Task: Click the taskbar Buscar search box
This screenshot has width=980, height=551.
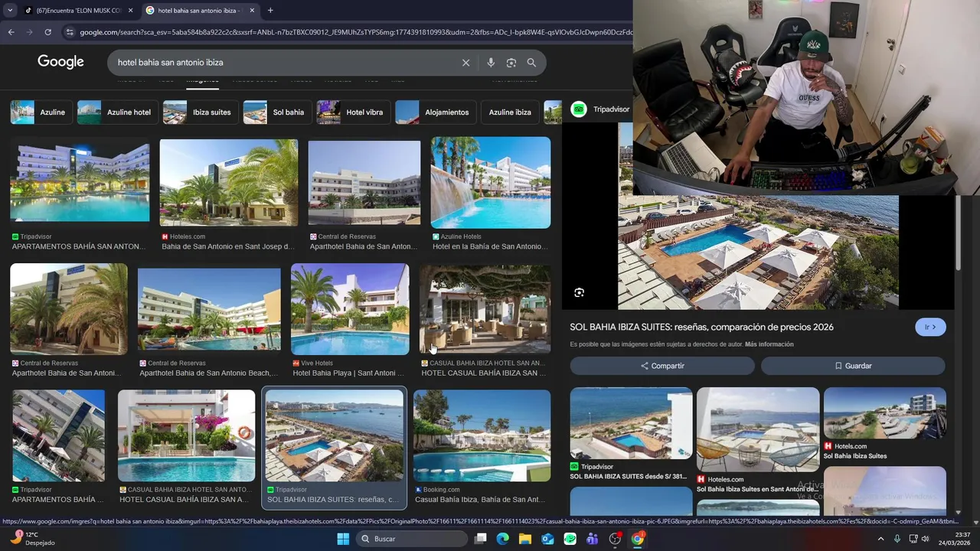Action: coord(413,539)
